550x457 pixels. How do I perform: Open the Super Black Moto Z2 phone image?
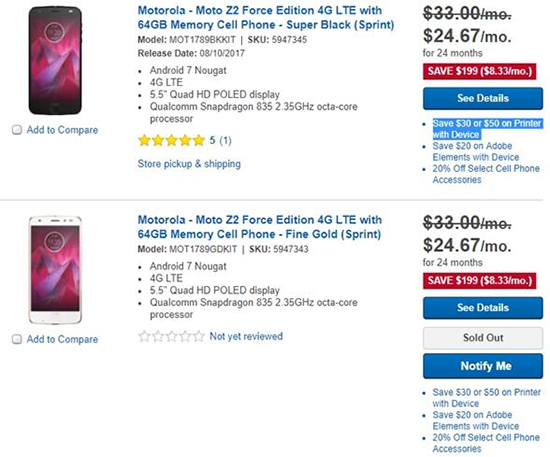tap(55, 60)
